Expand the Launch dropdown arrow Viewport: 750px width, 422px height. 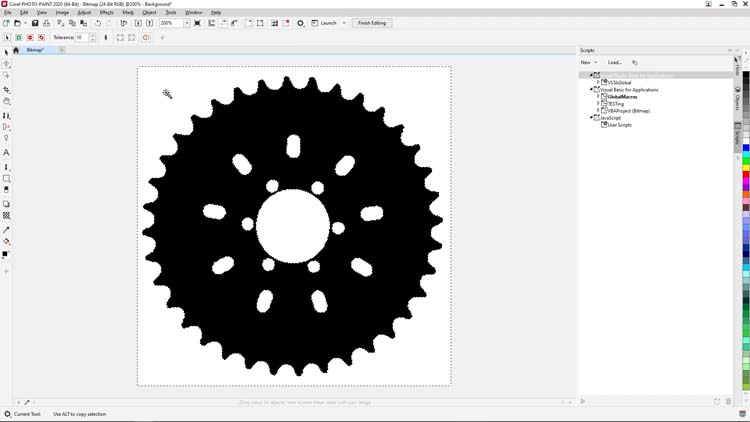tap(344, 23)
